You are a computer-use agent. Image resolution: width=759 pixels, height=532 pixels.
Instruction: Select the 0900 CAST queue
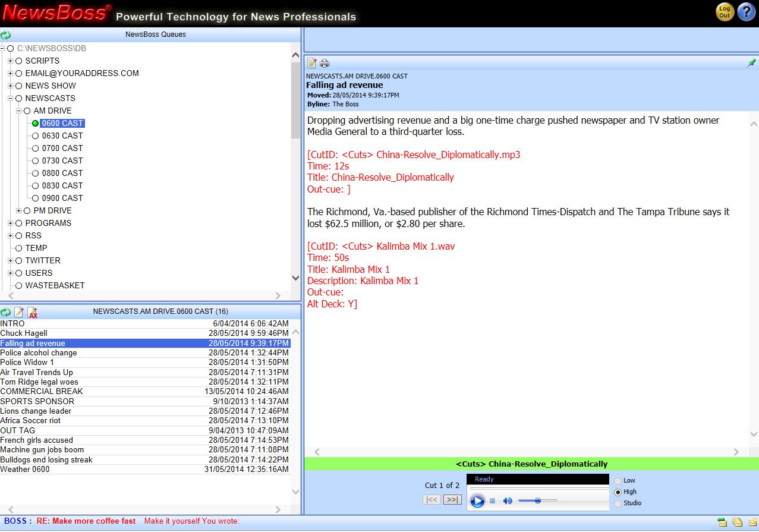pyautogui.click(x=62, y=198)
